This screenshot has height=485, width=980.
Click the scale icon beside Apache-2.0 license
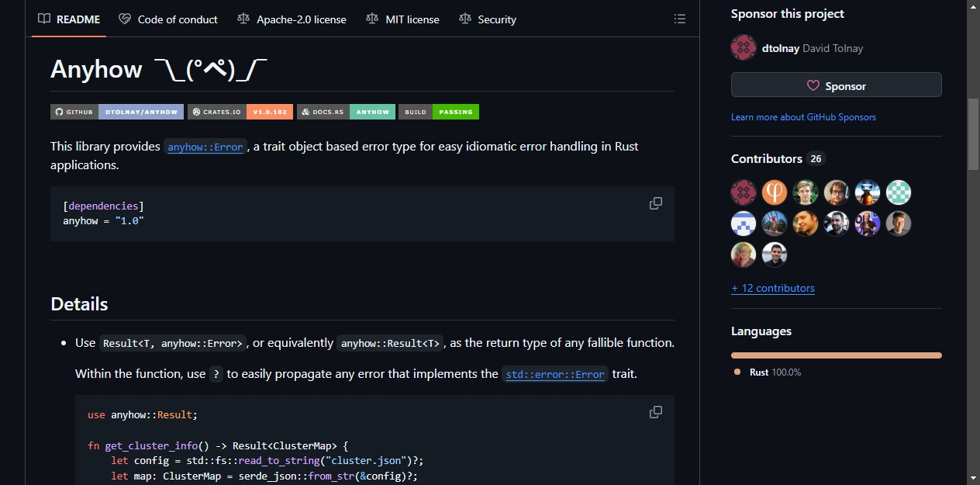244,19
